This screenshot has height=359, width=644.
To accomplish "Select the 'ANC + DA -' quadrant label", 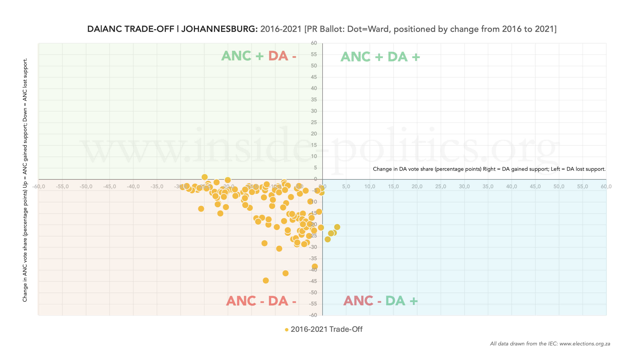I will coord(259,56).
